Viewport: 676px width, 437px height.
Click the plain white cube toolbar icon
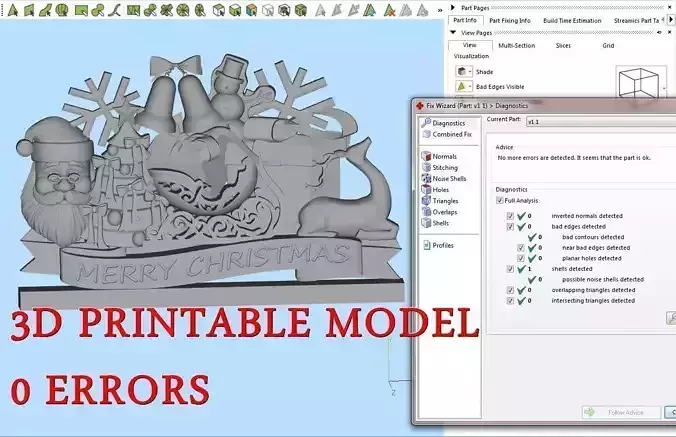[268, 10]
